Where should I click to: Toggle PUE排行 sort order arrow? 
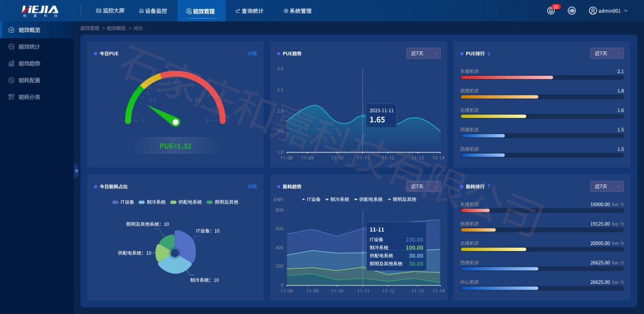pos(489,54)
